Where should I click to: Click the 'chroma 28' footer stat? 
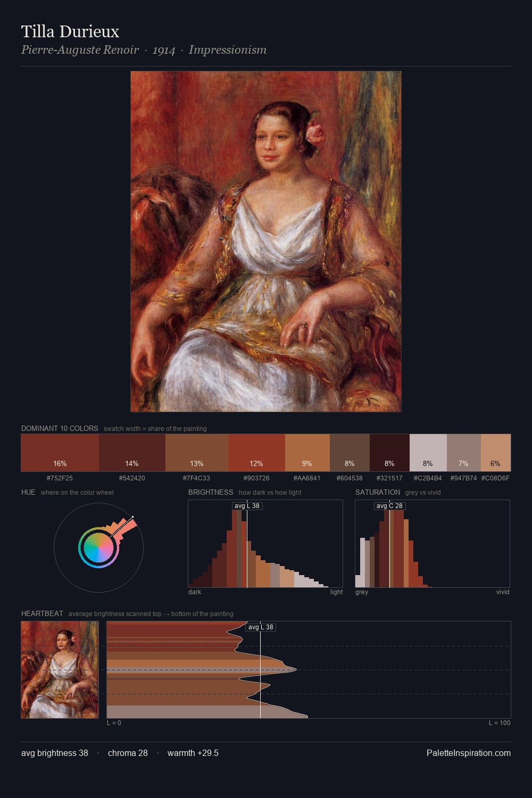point(128,753)
